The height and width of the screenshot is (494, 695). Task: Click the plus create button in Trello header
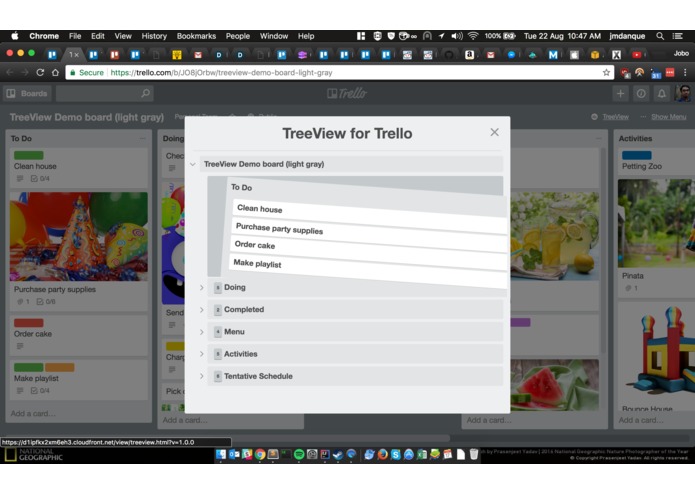(x=621, y=93)
